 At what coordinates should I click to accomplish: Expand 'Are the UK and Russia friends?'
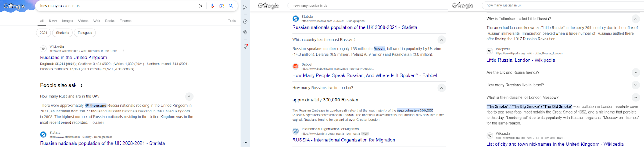[x=636, y=73]
